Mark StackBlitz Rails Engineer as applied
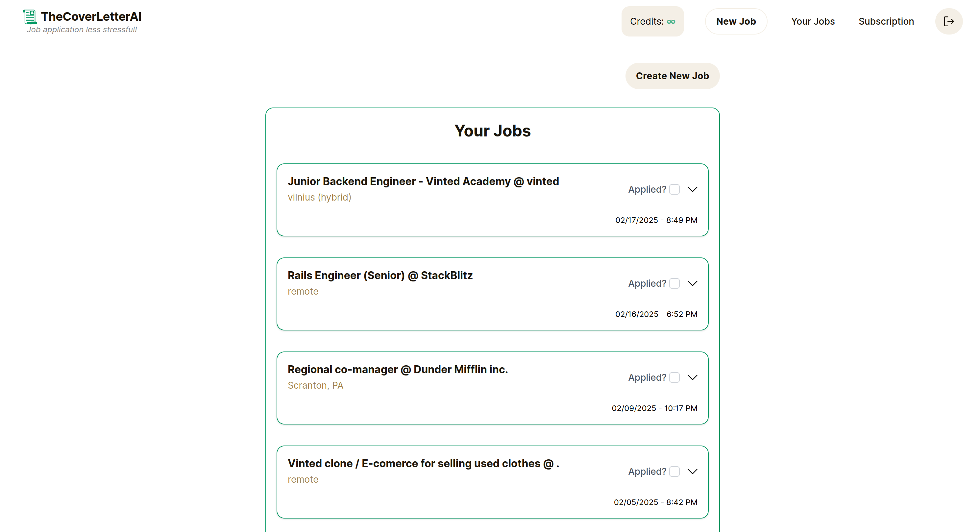Screen dimensions: 980x532 [674, 283]
